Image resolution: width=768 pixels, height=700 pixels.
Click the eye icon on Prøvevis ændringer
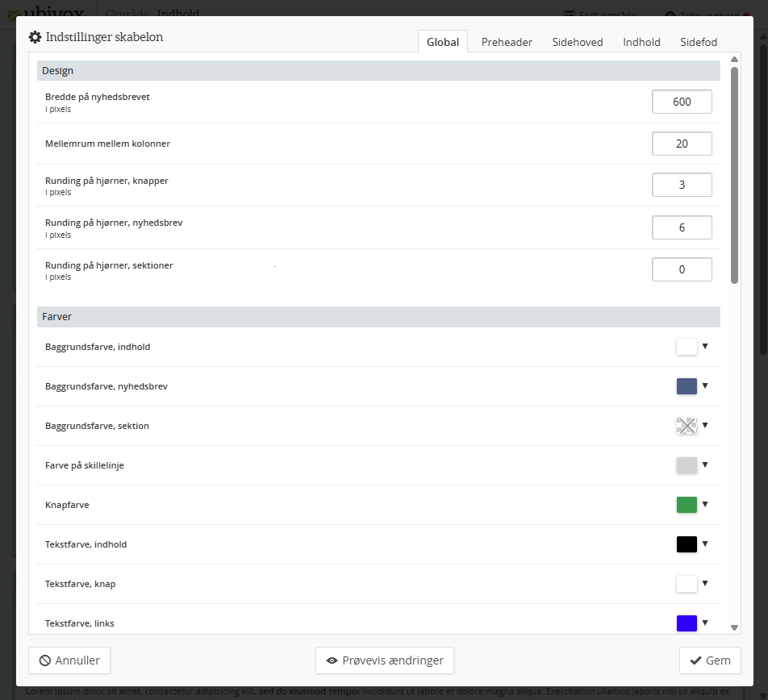(x=332, y=660)
